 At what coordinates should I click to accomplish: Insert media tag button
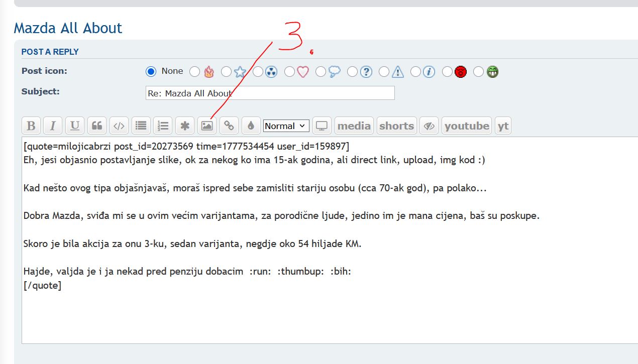(354, 126)
